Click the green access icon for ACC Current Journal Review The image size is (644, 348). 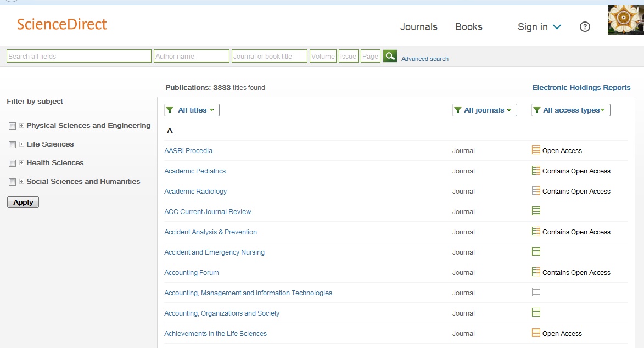(536, 211)
